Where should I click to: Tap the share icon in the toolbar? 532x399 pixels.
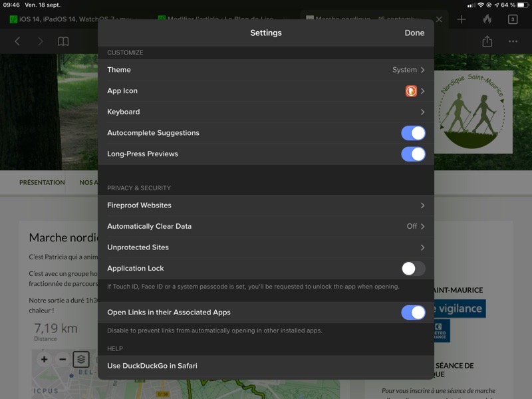tap(487, 41)
